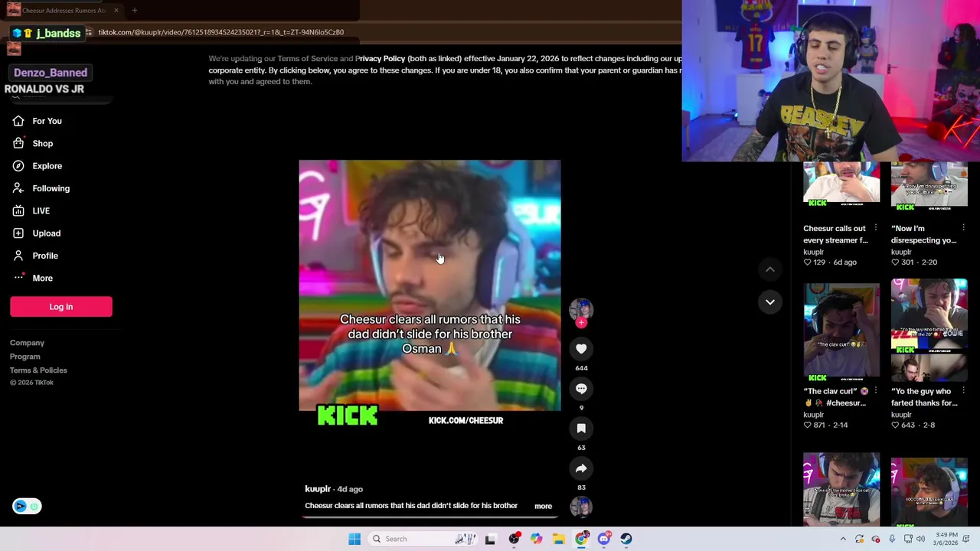Click the Following people icon
The width and height of the screenshot is (980, 551).
[x=18, y=188]
